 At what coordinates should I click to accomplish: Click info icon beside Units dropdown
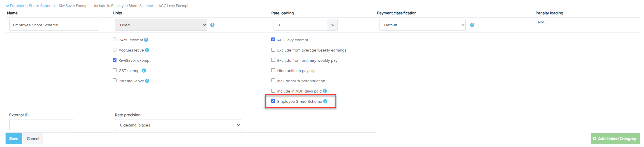tap(213, 25)
